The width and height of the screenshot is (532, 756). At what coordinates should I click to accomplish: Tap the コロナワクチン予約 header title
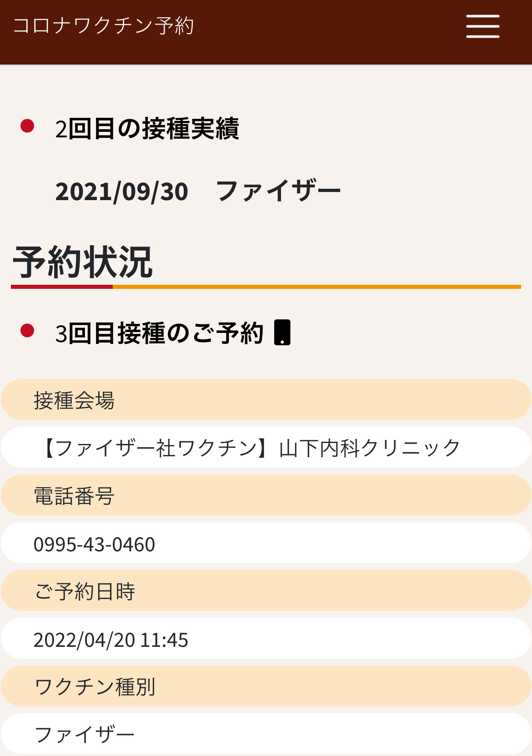(104, 25)
